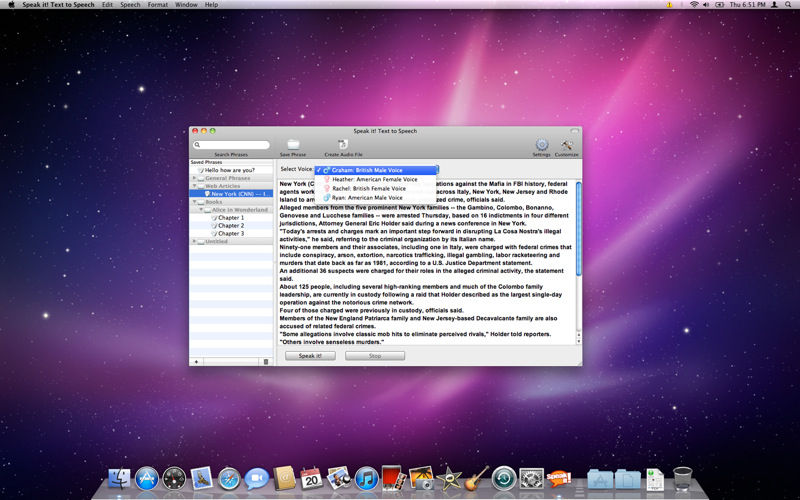This screenshot has width=800, height=500.
Task: Open the text document in the dock
Action: click(x=655, y=480)
